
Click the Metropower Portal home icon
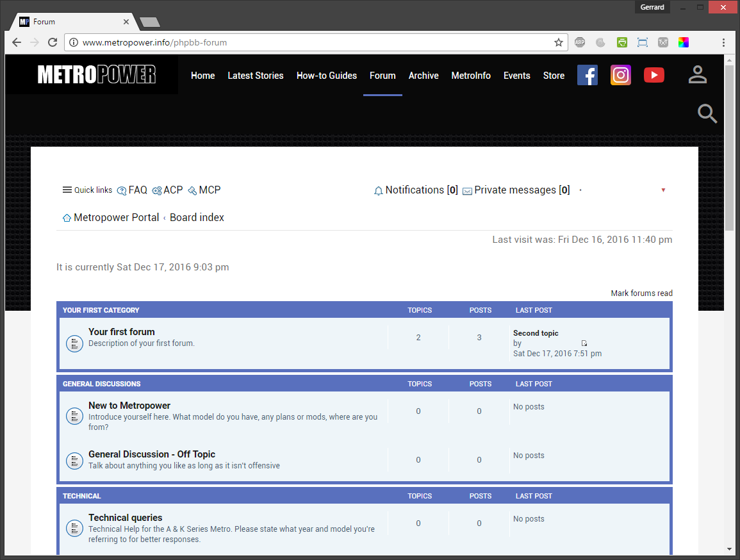tap(67, 218)
